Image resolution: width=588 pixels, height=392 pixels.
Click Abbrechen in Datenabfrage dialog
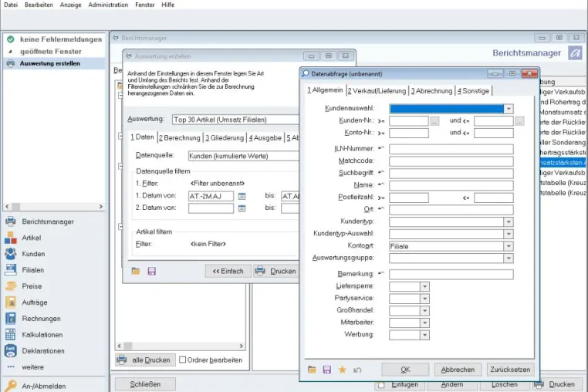pyautogui.click(x=458, y=370)
